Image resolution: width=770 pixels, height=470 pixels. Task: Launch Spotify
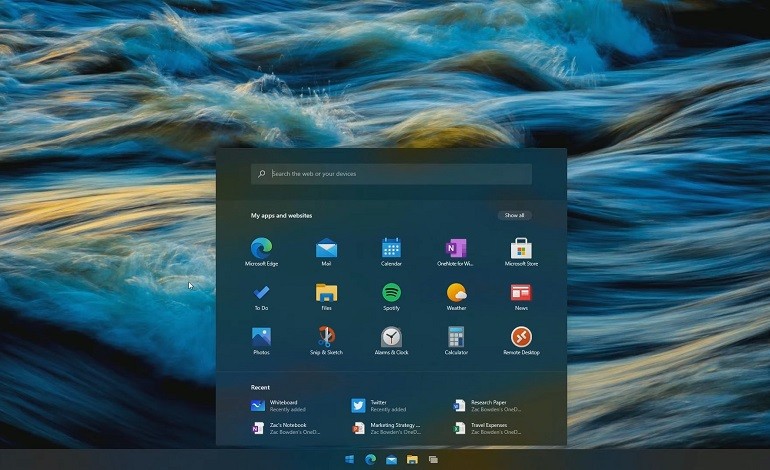point(391,297)
